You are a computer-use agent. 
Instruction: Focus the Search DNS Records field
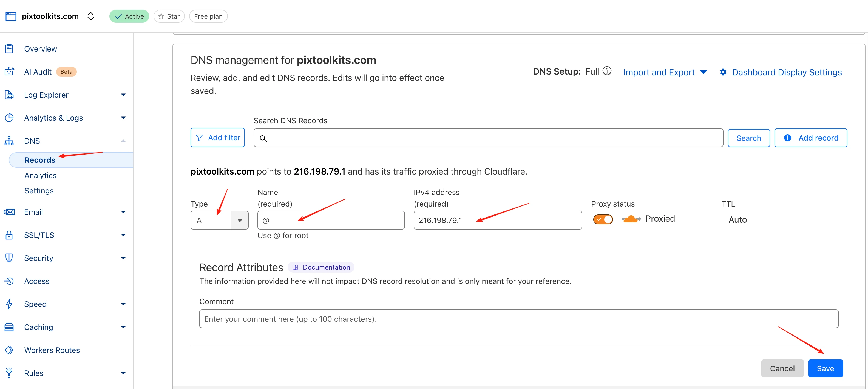(488, 138)
